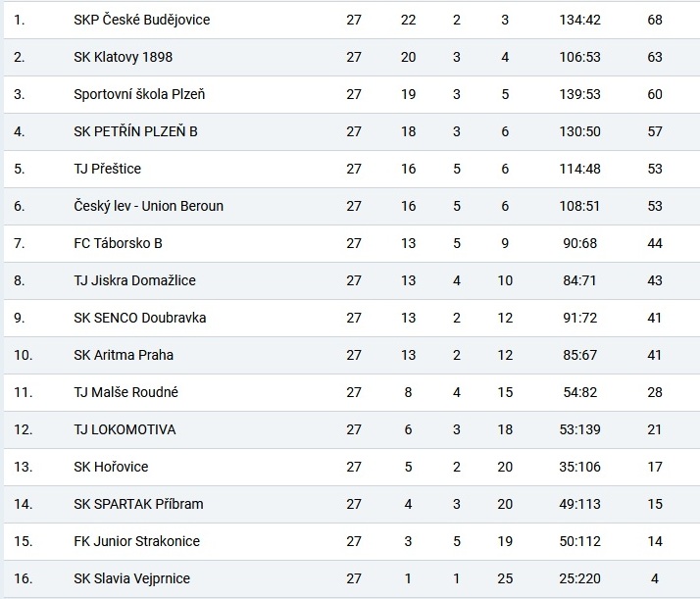Viewport: 700px width, 599px height.
Task: Click the 134:42 score of first team
Action: [x=580, y=20]
